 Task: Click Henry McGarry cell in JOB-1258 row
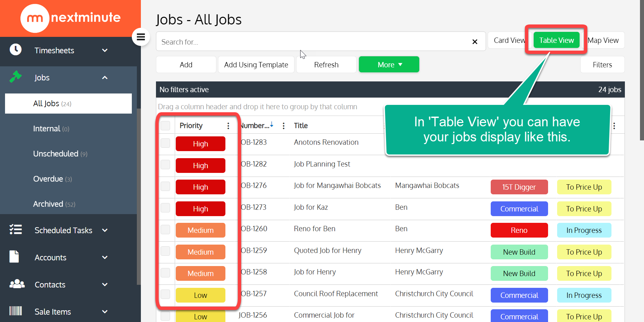(419, 272)
